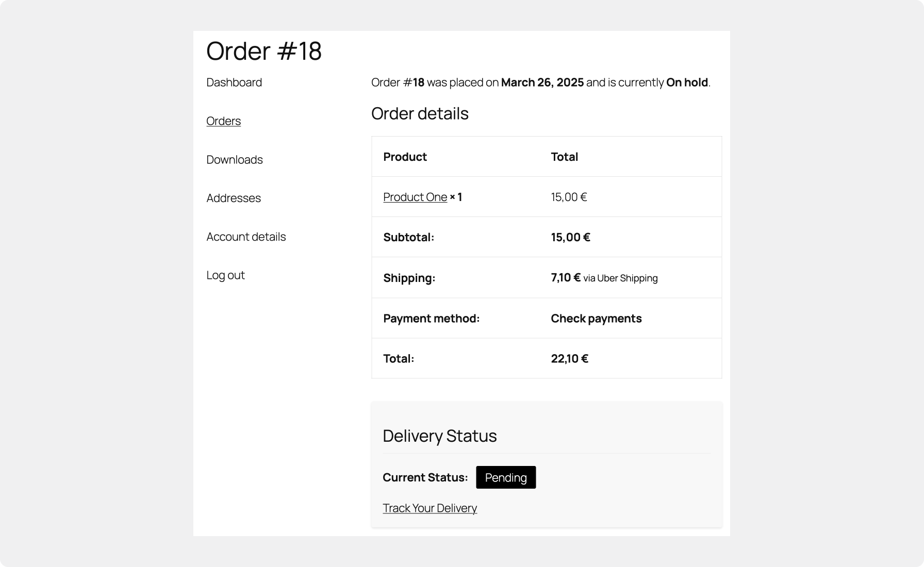924x567 pixels.
Task: Select the Subtotal row amount 15,00 €
Action: pos(569,237)
